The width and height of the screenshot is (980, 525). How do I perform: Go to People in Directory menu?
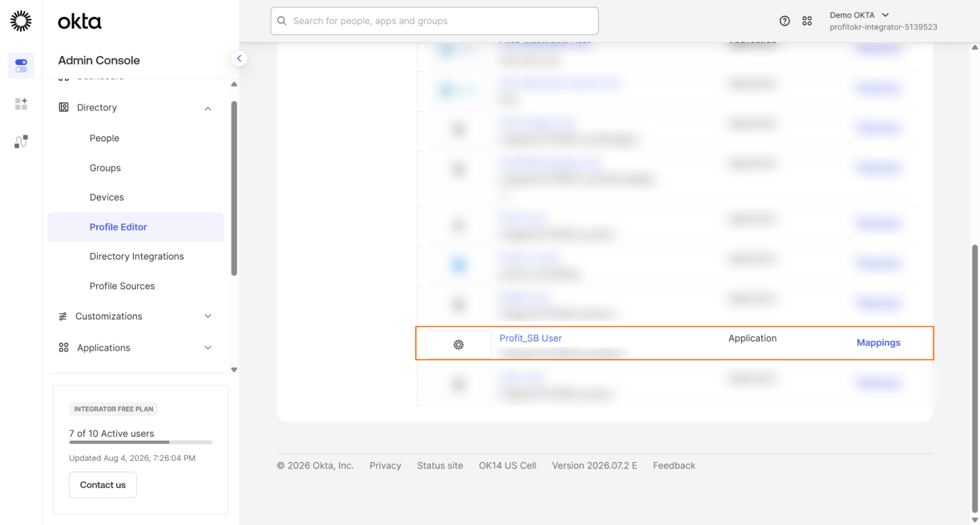pos(104,138)
